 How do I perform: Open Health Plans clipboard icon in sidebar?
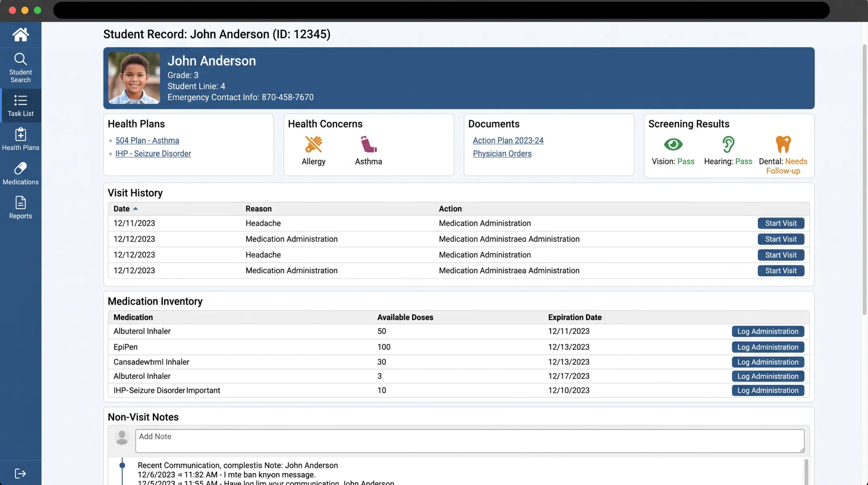[20, 134]
